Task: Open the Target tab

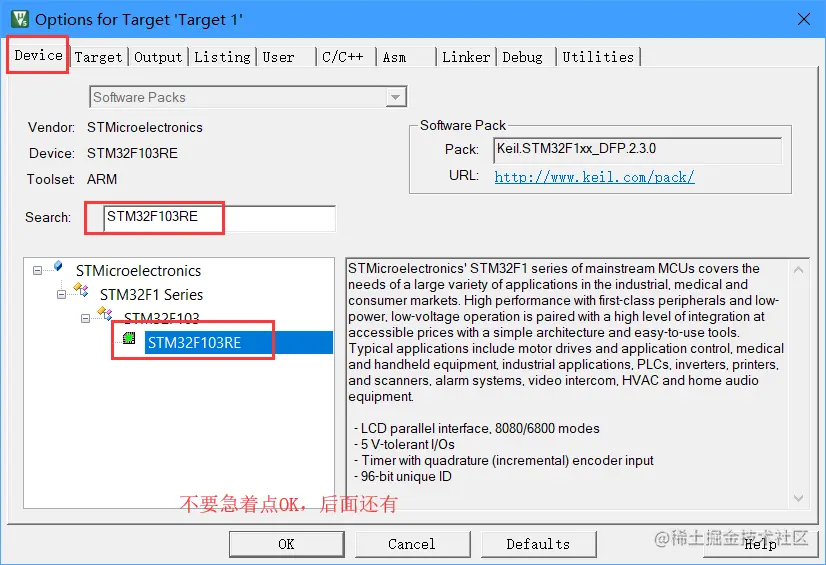Action: point(98,57)
